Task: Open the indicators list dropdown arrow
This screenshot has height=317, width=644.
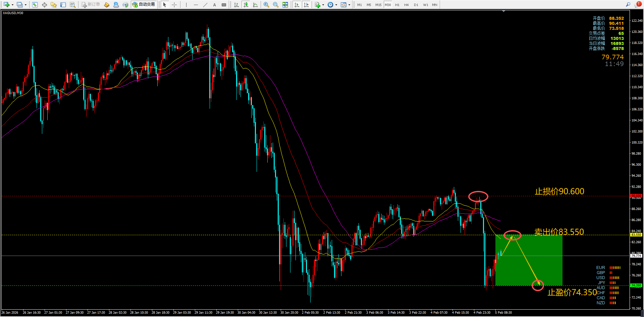Action: coord(323,5)
